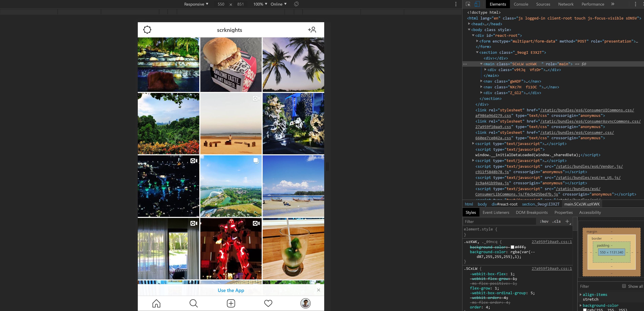The image size is (644, 311).
Task: Focus the Styles Filter input
Action: [x=499, y=221]
